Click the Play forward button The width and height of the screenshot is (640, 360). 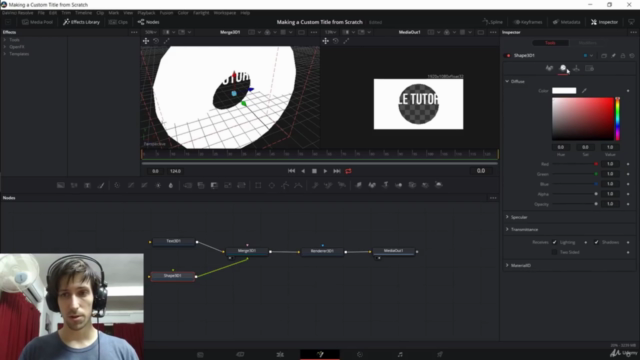(325, 171)
